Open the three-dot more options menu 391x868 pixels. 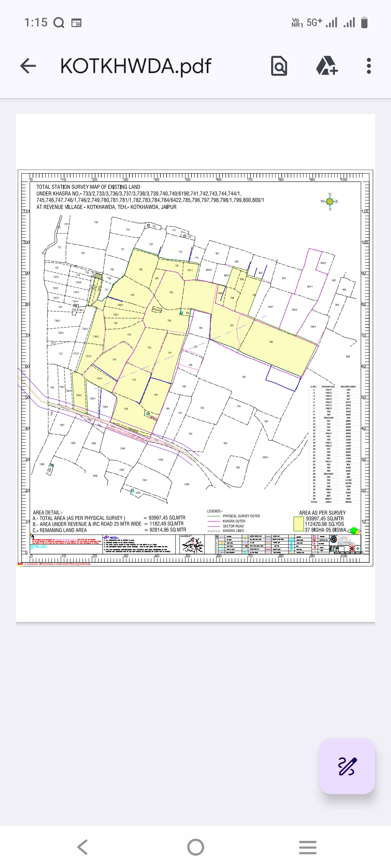[x=369, y=66]
